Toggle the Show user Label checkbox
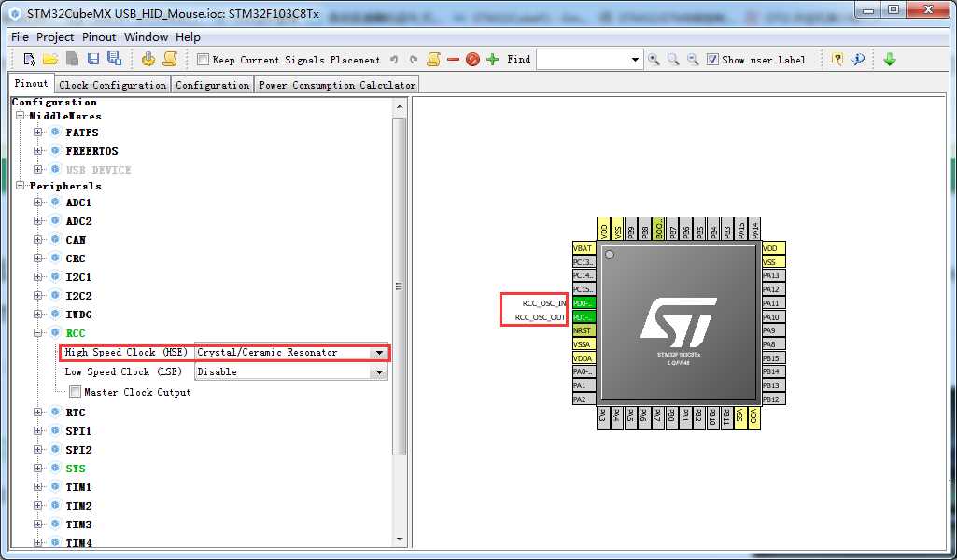 coord(712,60)
